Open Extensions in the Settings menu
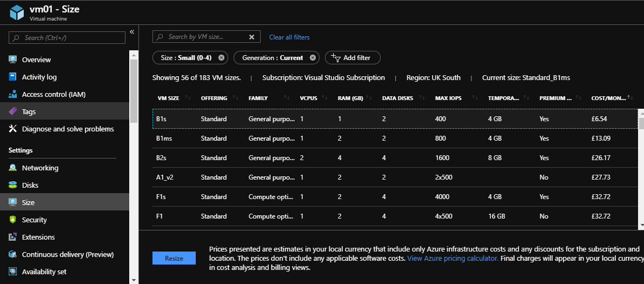The width and height of the screenshot is (644, 284). click(x=38, y=237)
